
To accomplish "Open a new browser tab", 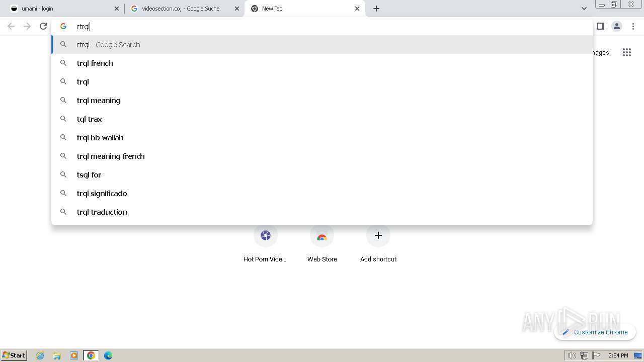I will click(x=376, y=9).
